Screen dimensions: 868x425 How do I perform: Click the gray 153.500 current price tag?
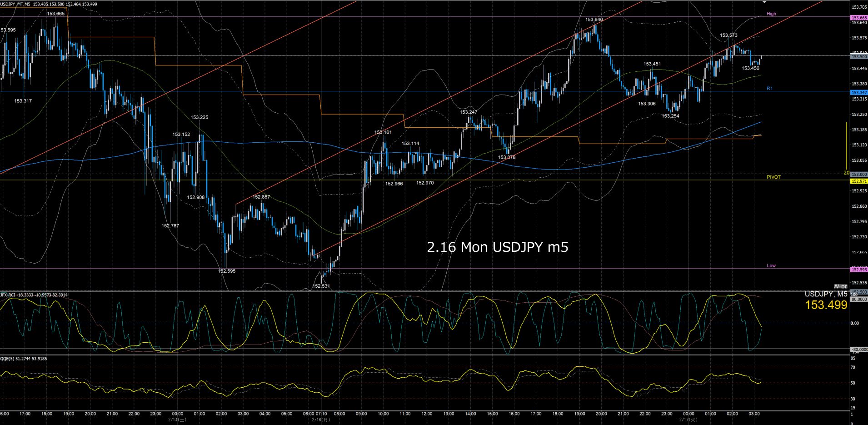[x=858, y=56]
